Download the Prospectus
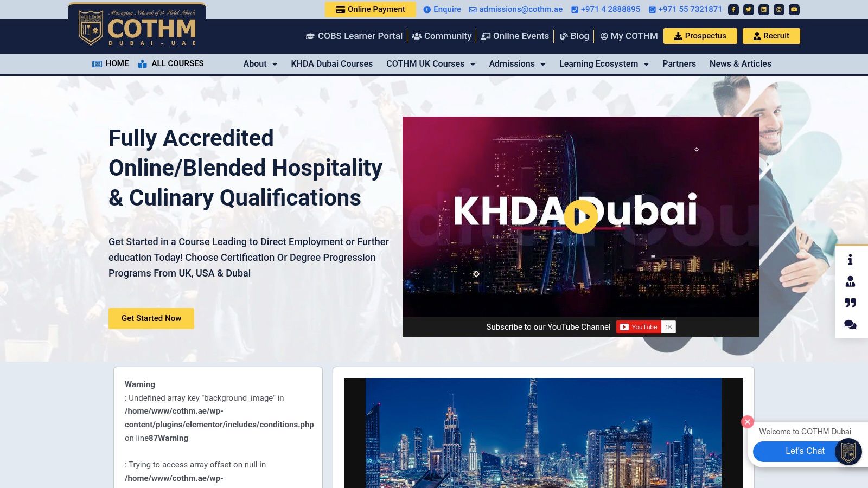Viewport: 868px width, 488px height. 700,36
